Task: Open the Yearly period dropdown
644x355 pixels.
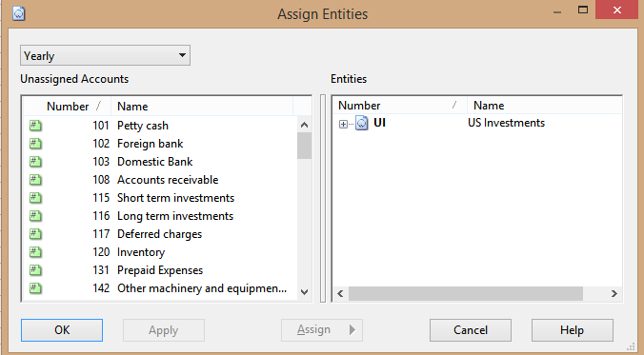Action: tap(105, 55)
